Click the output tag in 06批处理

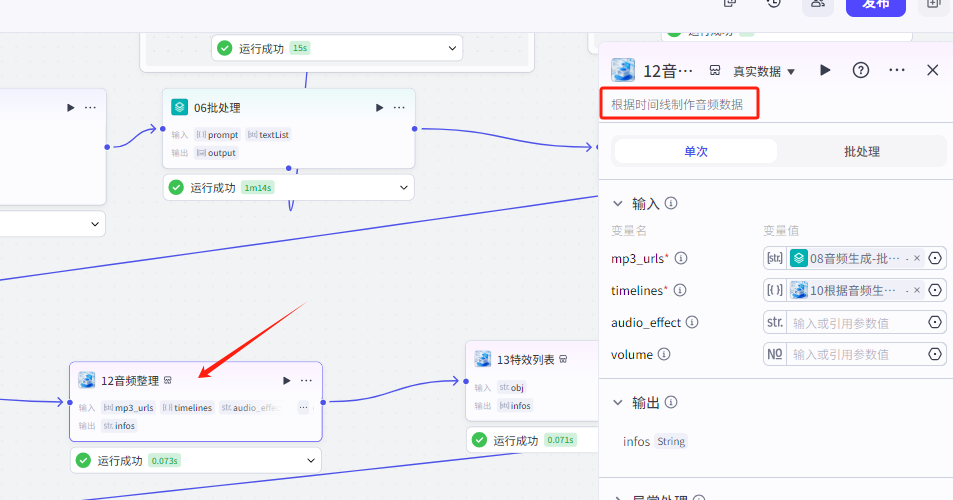(216, 153)
